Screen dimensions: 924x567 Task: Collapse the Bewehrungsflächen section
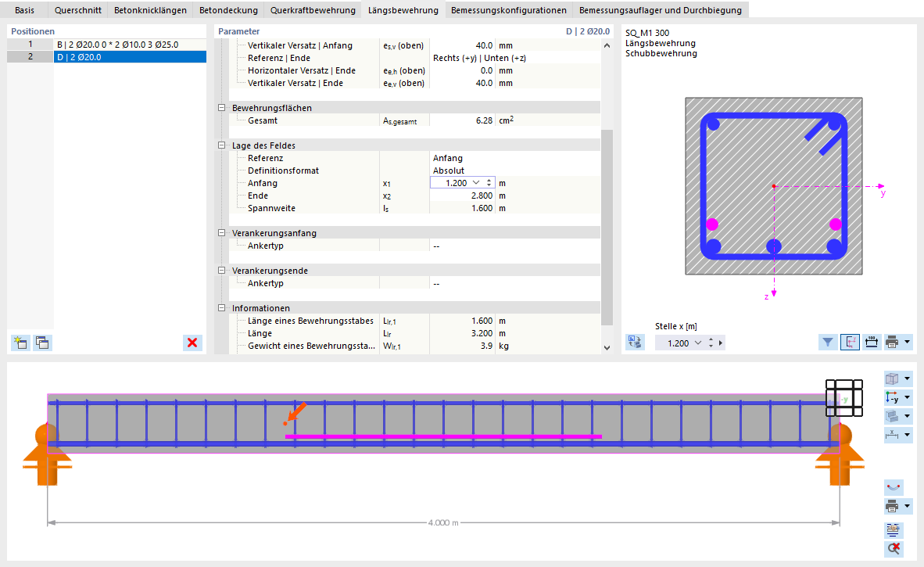pos(221,108)
